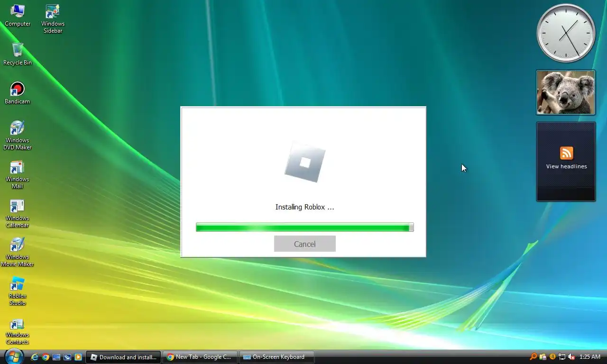Launch Google Chrome from Quick Launch

click(46, 357)
